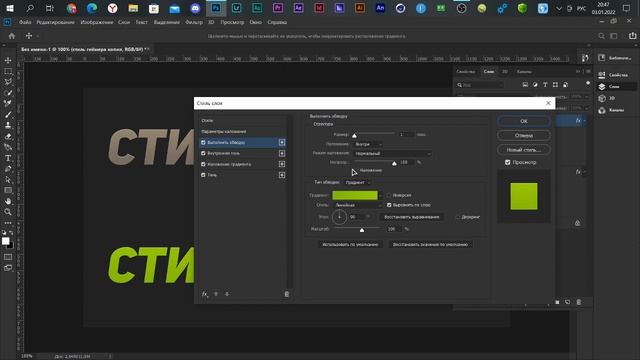Click the reset alignment button
Viewport: 640px width, 360px height.
(x=411, y=217)
